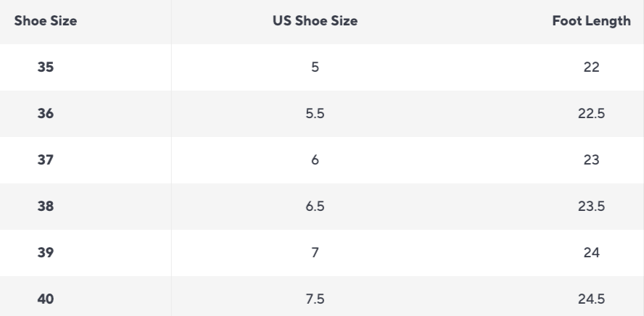This screenshot has width=644, height=316.
Task: Click the Foot Length column header
Action: click(592, 20)
